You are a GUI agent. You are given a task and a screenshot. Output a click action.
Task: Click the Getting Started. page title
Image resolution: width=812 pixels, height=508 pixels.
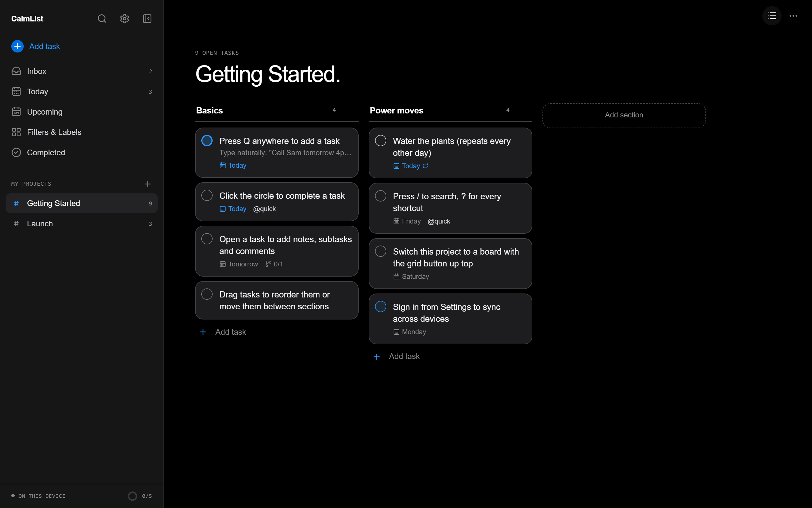point(267,74)
